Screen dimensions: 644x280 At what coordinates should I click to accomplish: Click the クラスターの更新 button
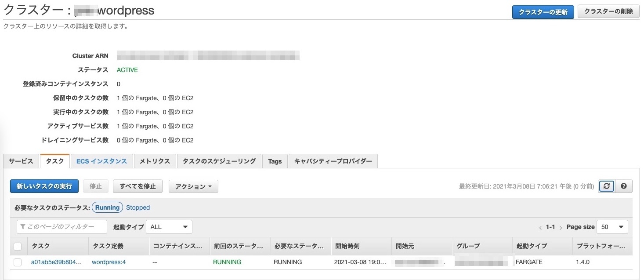pyautogui.click(x=543, y=12)
